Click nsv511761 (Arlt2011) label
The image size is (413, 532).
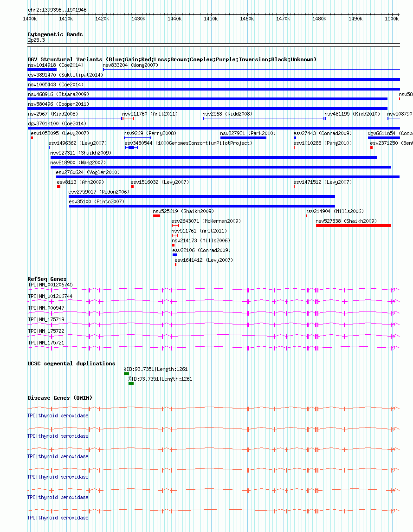[x=199, y=231]
